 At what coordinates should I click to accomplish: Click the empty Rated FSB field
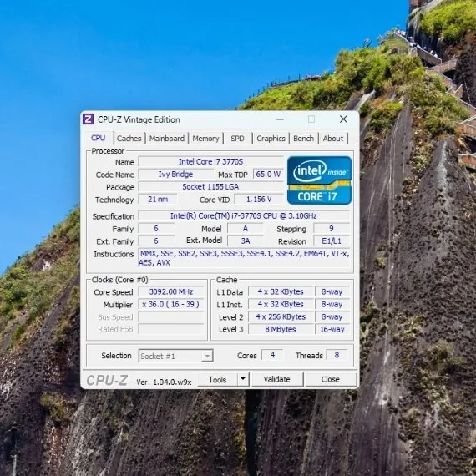pos(171,329)
